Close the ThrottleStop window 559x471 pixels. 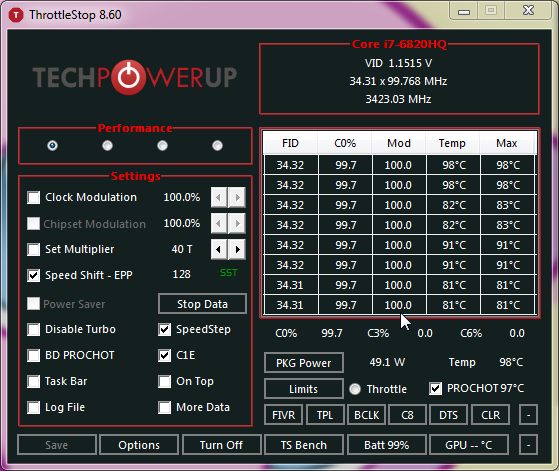pyautogui.click(x=529, y=10)
